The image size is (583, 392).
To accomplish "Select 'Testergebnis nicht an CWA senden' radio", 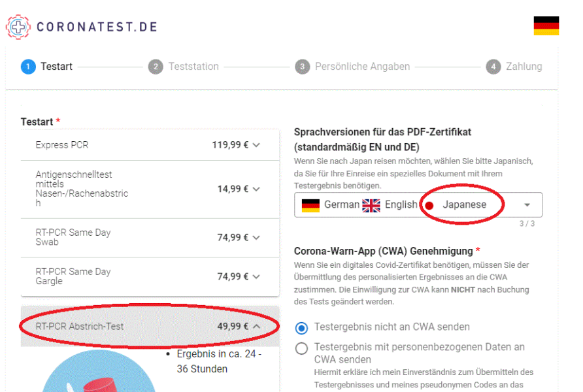I will 301,327.
